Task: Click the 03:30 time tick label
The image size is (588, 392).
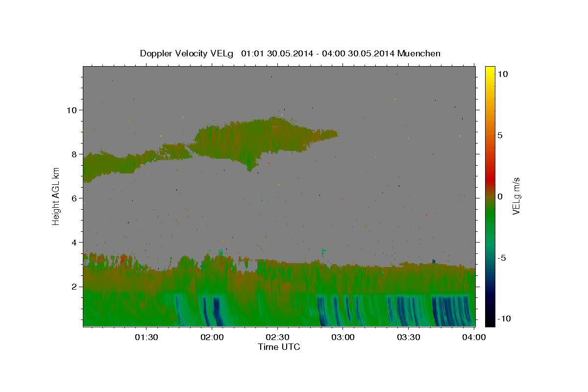Action: (x=409, y=338)
